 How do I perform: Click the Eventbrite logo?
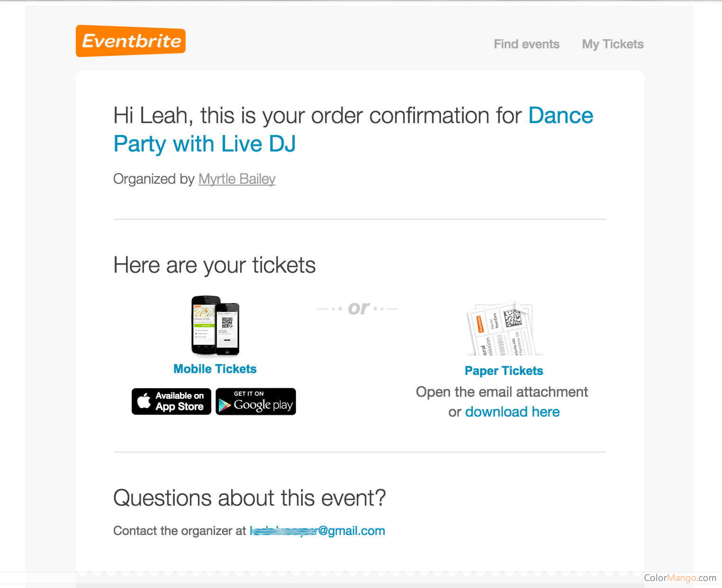131,41
